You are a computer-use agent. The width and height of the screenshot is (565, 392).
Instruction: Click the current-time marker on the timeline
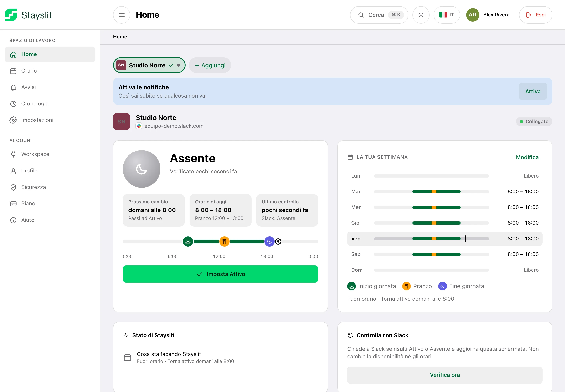[x=278, y=242]
